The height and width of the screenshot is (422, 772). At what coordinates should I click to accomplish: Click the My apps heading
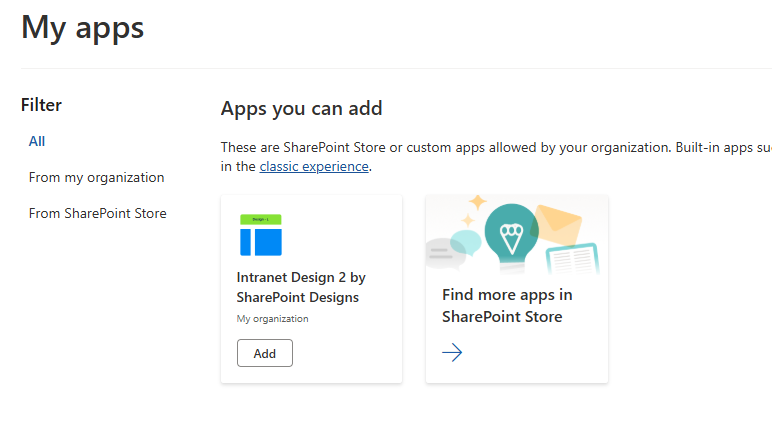click(83, 28)
